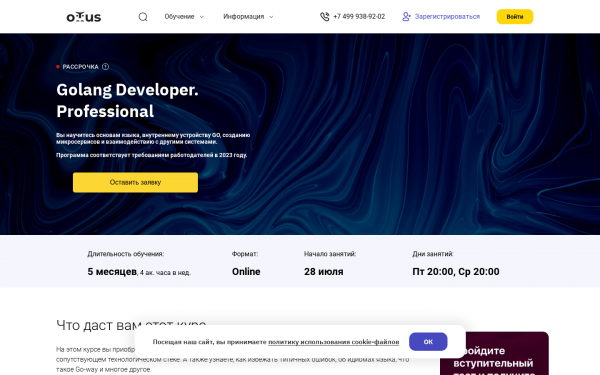Click the entrance test promo card
Screen dimensions: 600x375
tap(494, 353)
